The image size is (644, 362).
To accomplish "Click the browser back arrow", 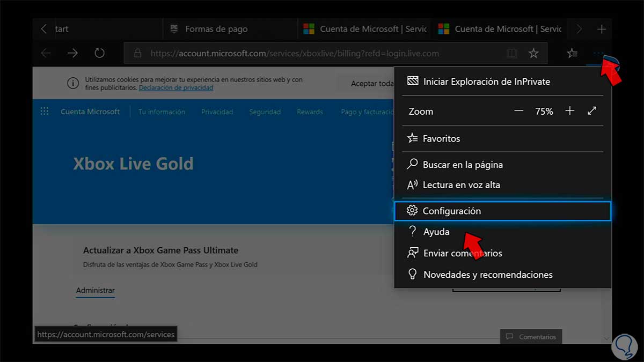I will point(46,53).
